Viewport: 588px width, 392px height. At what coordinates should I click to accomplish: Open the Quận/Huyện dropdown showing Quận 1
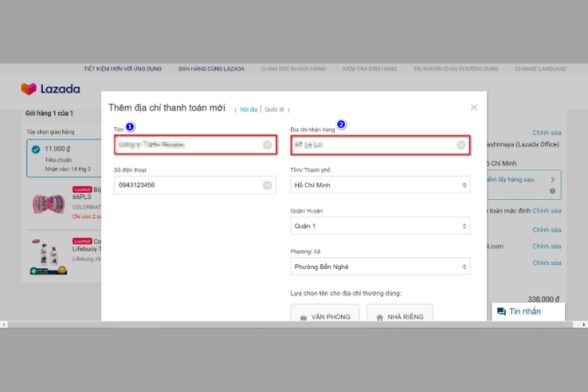[380, 226]
